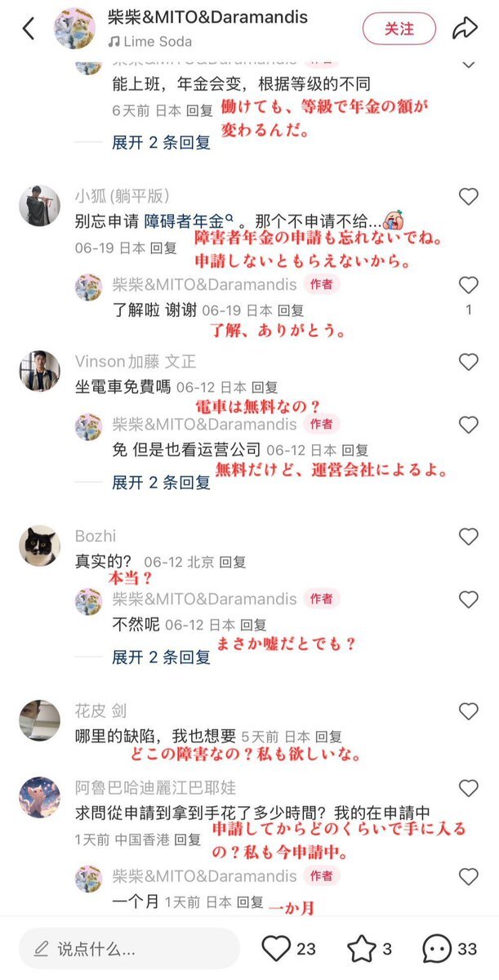Follow the author with the 关注 button
Image resolution: width=499 pixels, height=980 pixels.
pyautogui.click(x=399, y=29)
